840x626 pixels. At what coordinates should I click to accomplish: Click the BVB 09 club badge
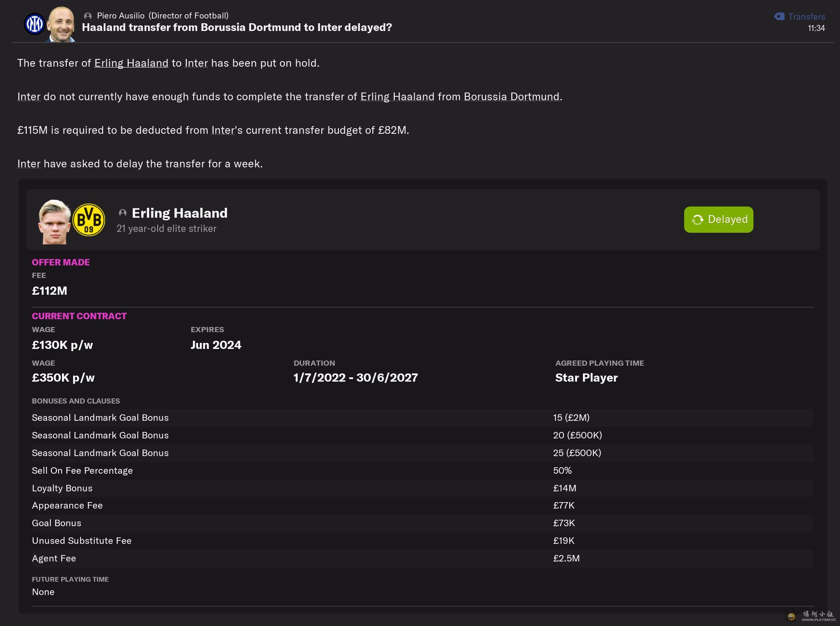(89, 220)
